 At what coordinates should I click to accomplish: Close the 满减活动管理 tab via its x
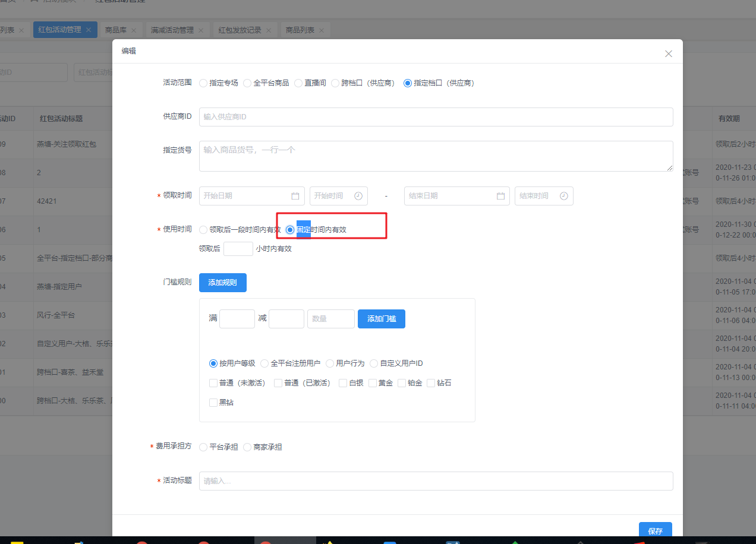201,30
